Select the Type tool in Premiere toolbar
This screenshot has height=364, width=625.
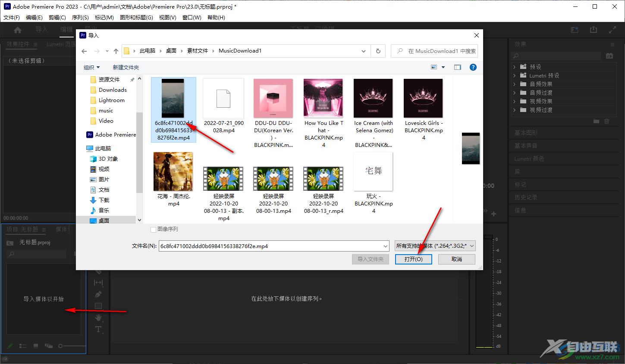click(98, 329)
